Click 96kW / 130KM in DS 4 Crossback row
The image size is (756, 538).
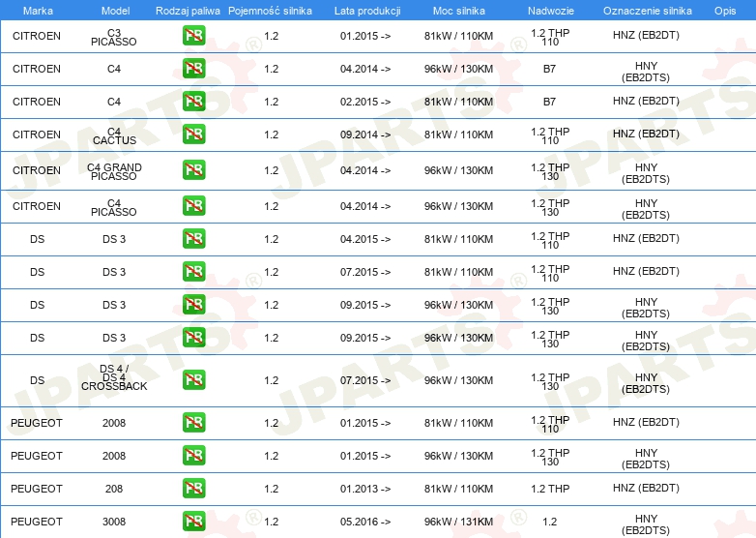click(x=458, y=380)
